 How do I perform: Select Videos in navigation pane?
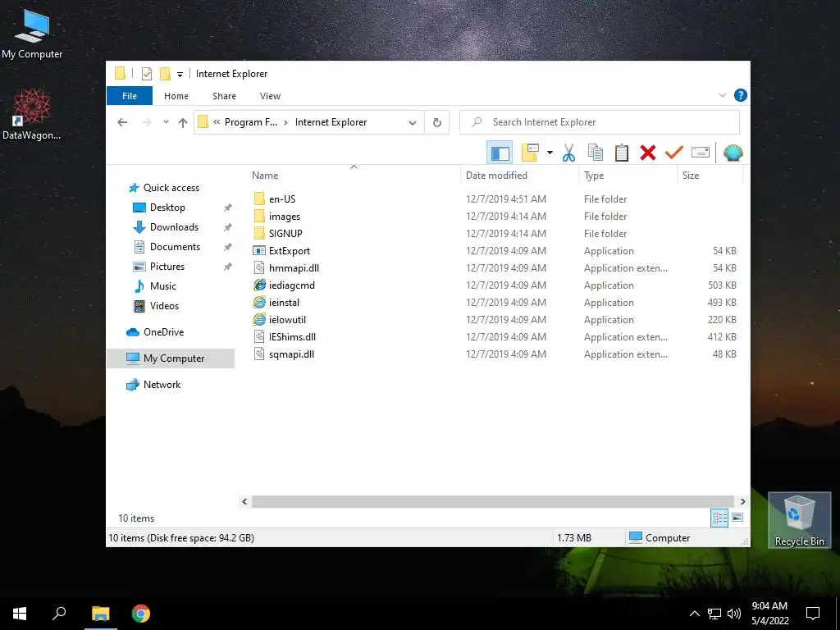(x=164, y=306)
